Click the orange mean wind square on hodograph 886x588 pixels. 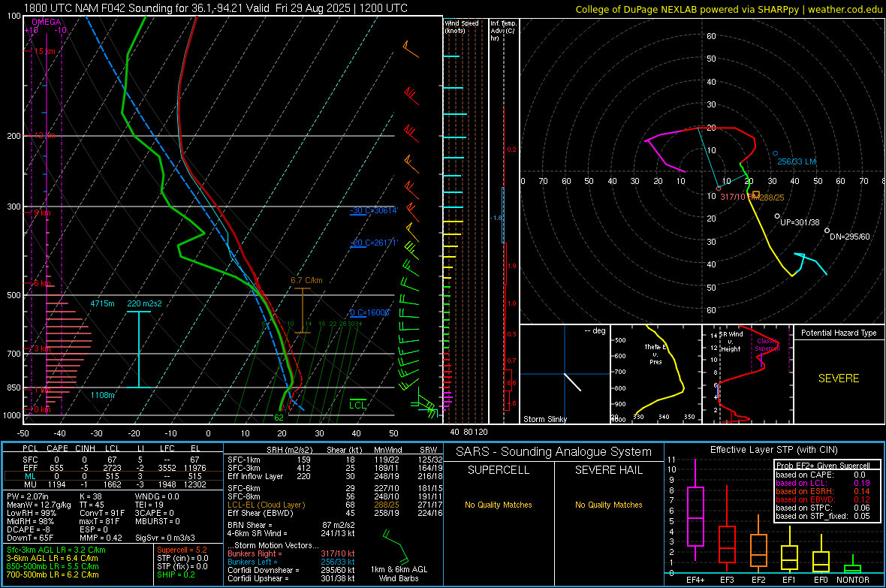click(756, 194)
